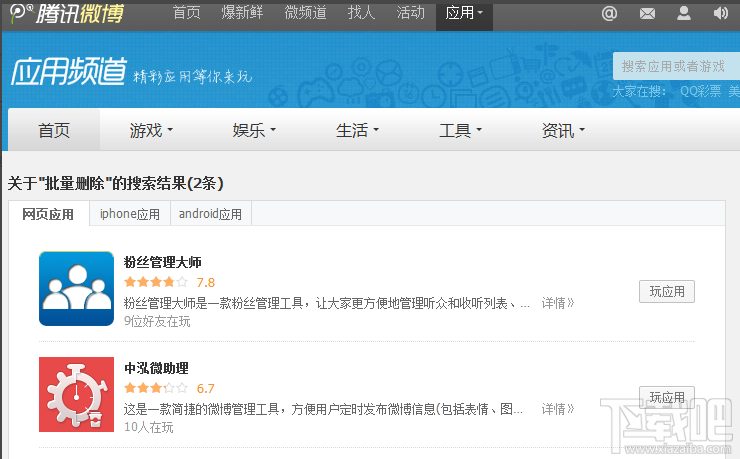
Task: Click the 7.8 star rating
Action: tap(169, 283)
